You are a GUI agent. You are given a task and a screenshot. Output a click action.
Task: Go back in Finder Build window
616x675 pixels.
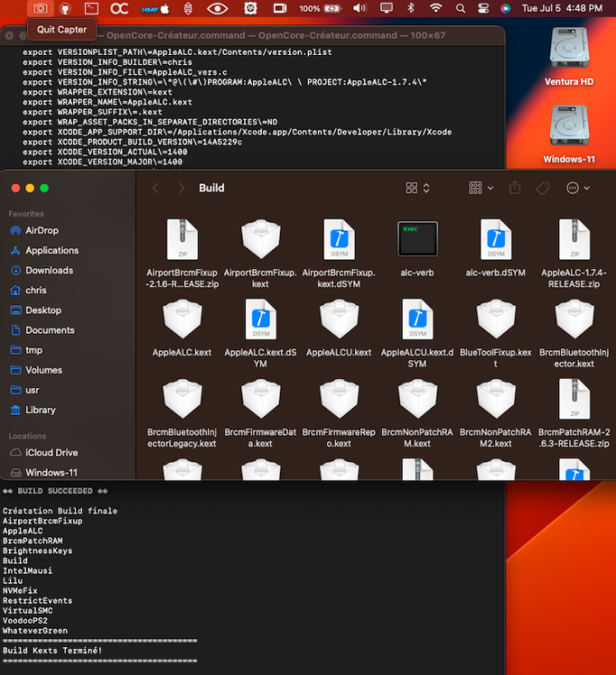156,188
